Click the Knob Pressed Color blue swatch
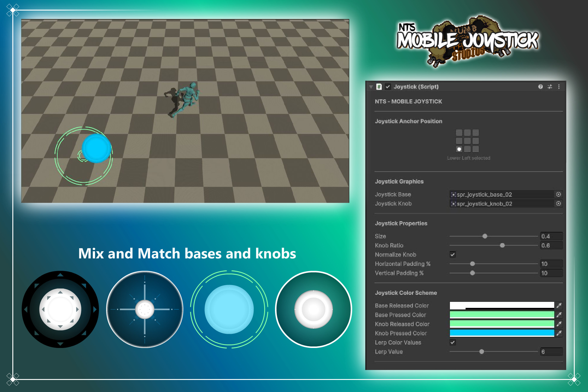The width and height of the screenshot is (588, 392). click(501, 333)
